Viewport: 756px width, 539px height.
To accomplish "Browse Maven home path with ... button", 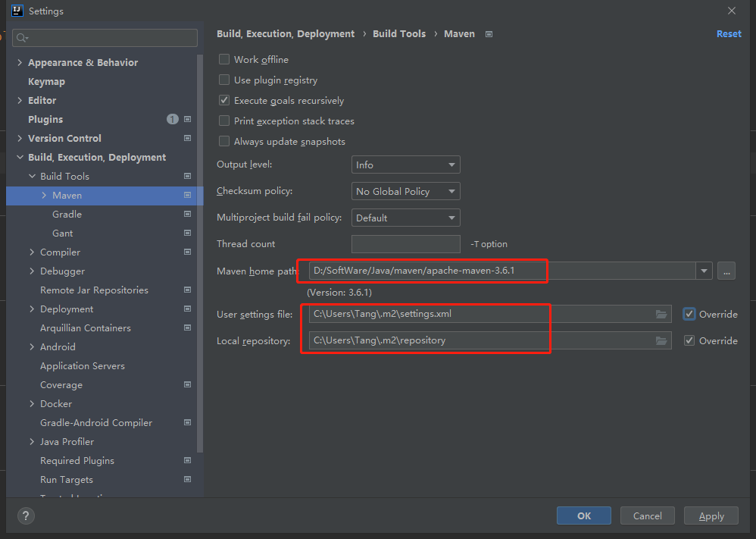I will click(726, 271).
